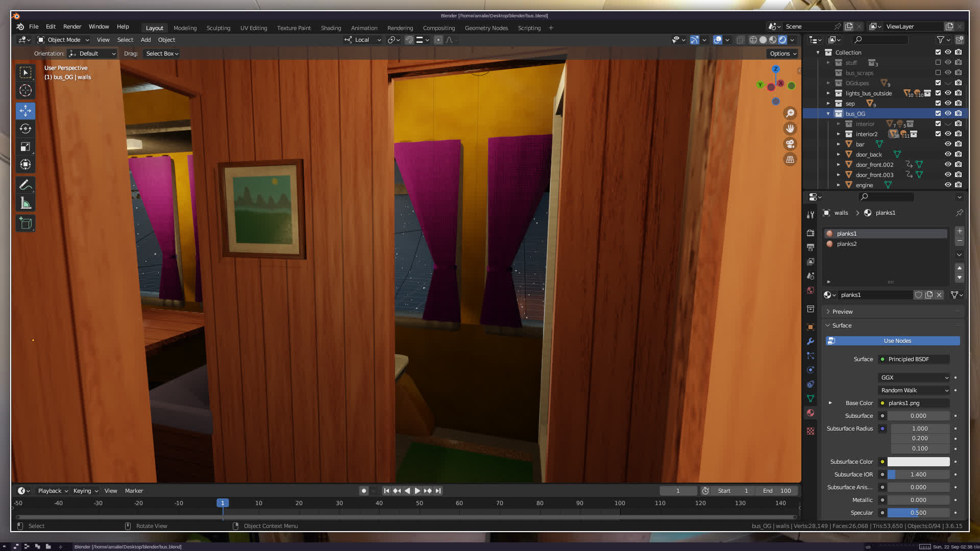Screen dimensions: 980x551
Task: Choose the Add Cube tool
Action: [26, 223]
